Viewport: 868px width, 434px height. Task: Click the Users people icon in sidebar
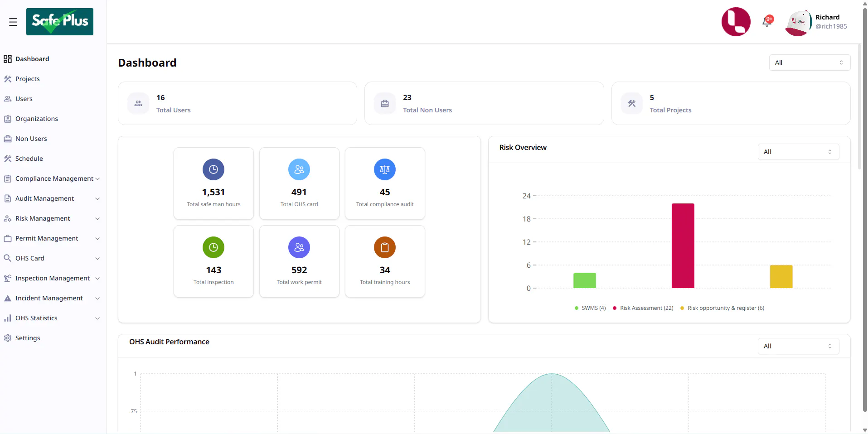click(x=8, y=99)
